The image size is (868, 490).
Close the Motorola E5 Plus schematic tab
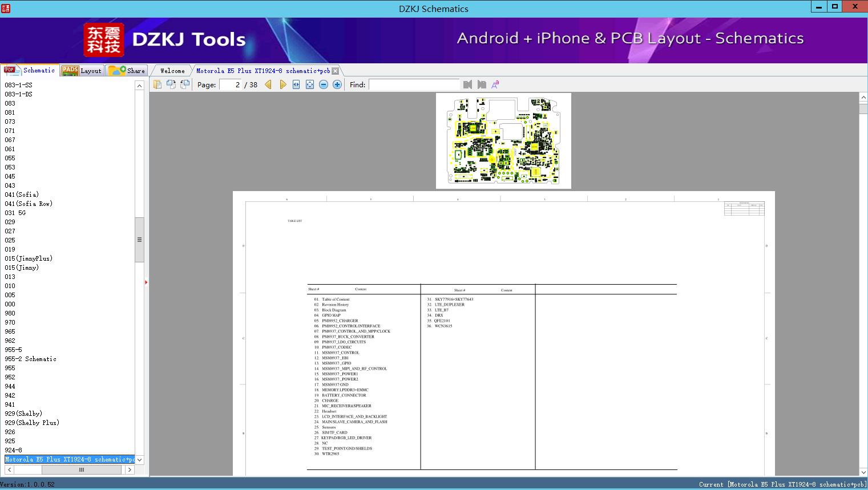pyautogui.click(x=336, y=71)
